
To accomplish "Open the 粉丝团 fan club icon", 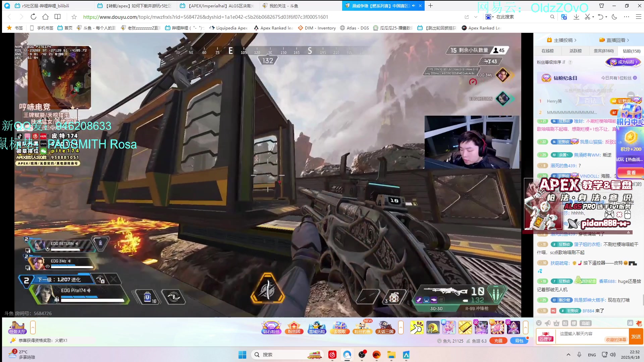I will 294,327.
